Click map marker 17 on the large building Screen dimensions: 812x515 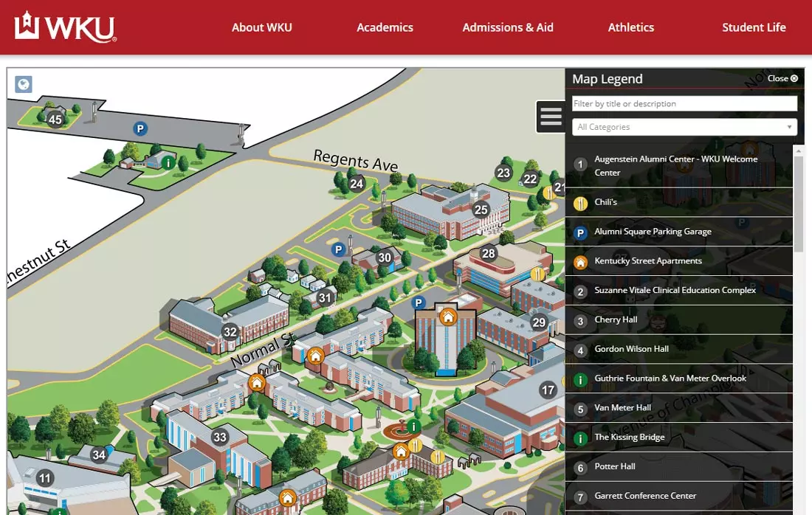[548, 390]
